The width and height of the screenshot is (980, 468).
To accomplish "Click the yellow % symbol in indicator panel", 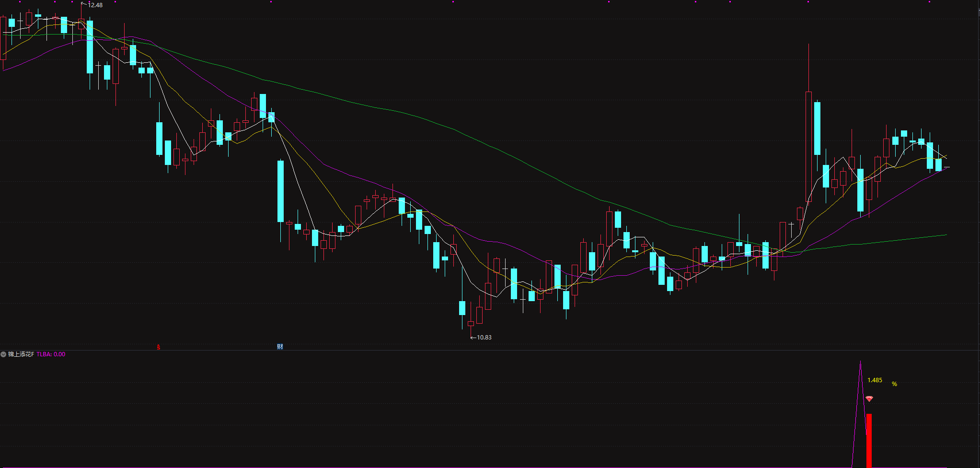I will point(894,384).
